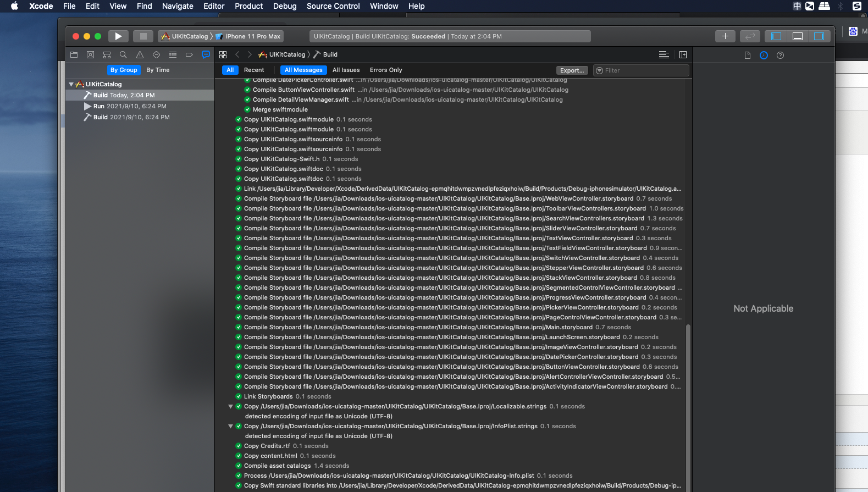Show the File inspector
This screenshot has height=492, width=868.
(747, 55)
